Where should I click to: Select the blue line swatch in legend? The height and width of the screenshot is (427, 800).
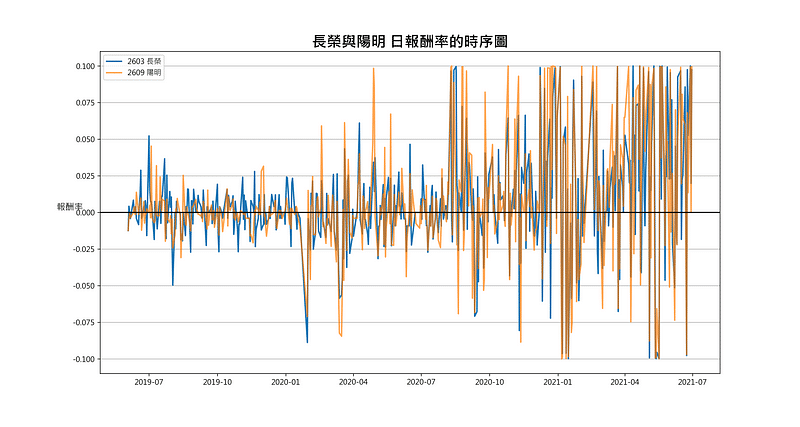pos(115,62)
